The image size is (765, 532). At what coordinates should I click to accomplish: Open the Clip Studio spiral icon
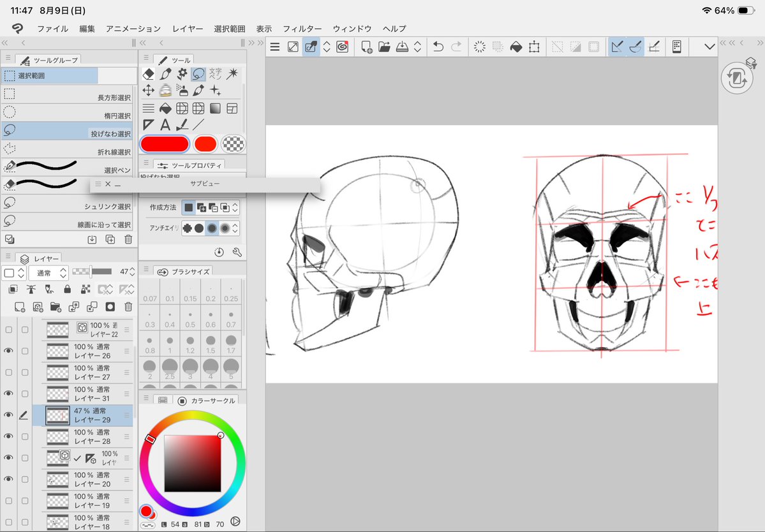pos(343,47)
